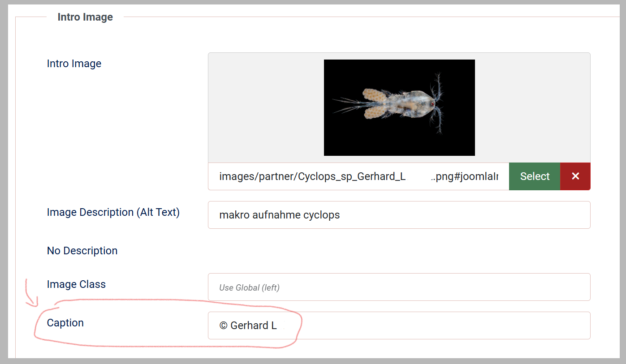
Task: Click the Intro Image section heading
Action: pos(85,17)
